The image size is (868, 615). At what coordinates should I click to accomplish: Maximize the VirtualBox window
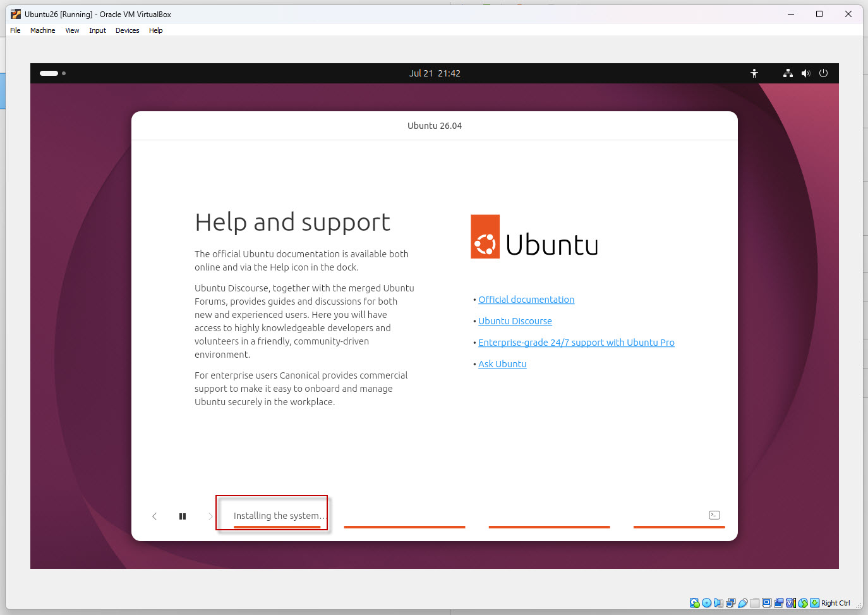[x=819, y=14]
